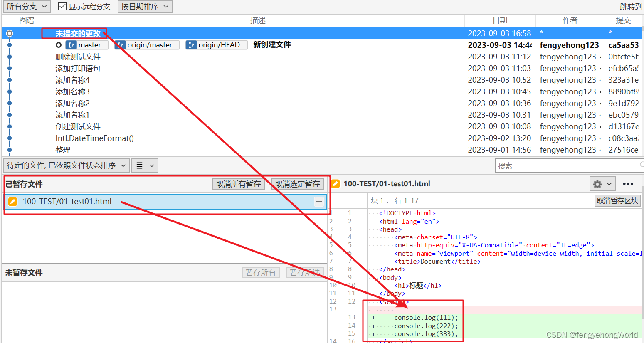The height and width of the screenshot is (343, 644).
Task: Open the three-dots more options menu
Action: [x=628, y=184]
